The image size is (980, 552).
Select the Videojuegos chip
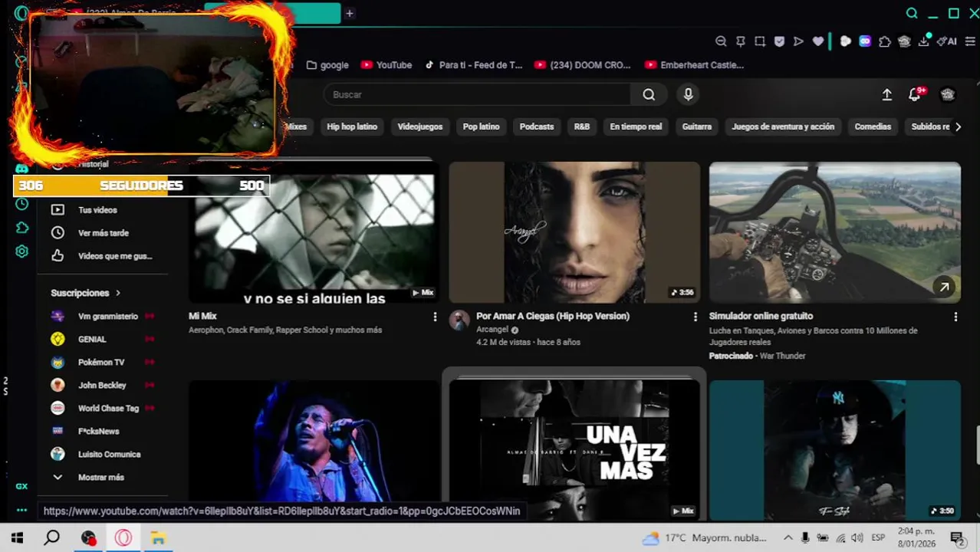tap(419, 127)
